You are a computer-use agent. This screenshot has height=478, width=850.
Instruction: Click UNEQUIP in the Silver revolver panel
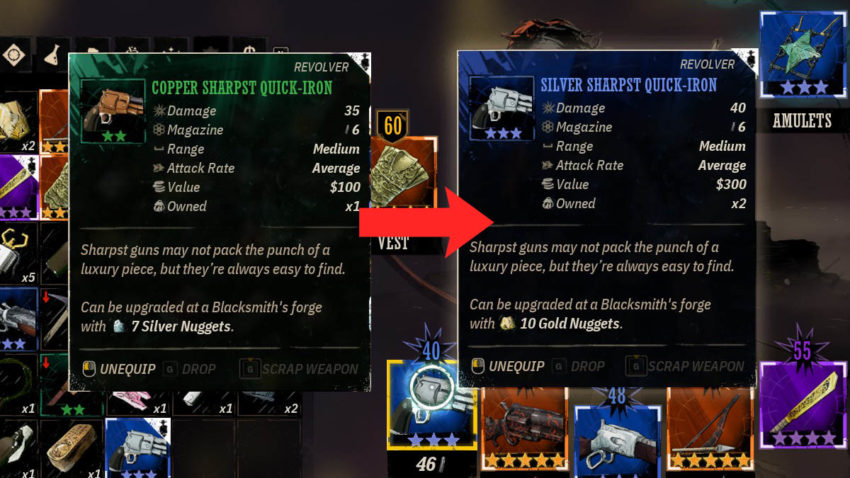click(508, 366)
